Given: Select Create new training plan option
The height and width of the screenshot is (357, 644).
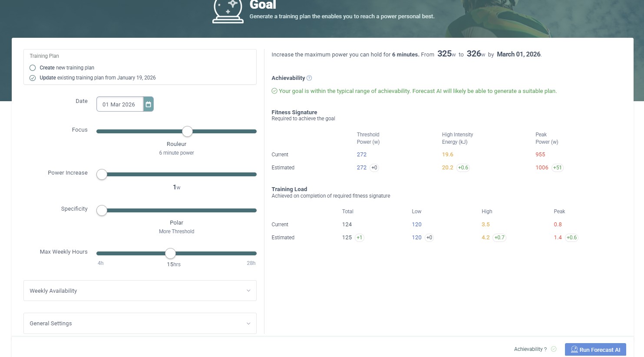Looking at the screenshot, I should [x=33, y=68].
